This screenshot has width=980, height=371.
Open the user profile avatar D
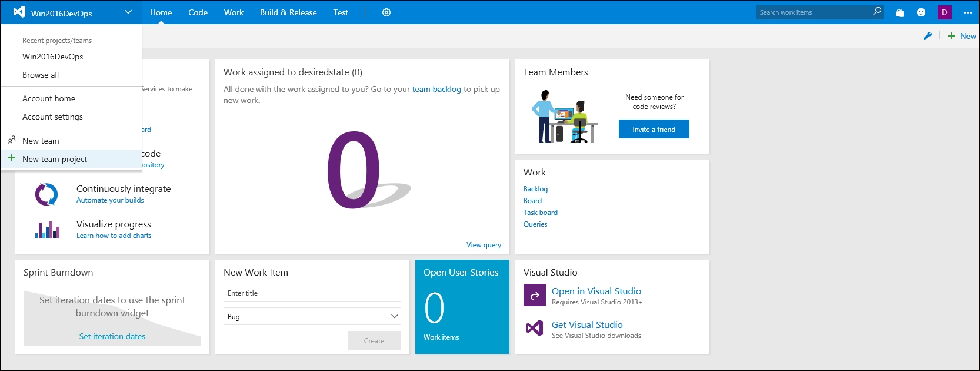coord(945,12)
